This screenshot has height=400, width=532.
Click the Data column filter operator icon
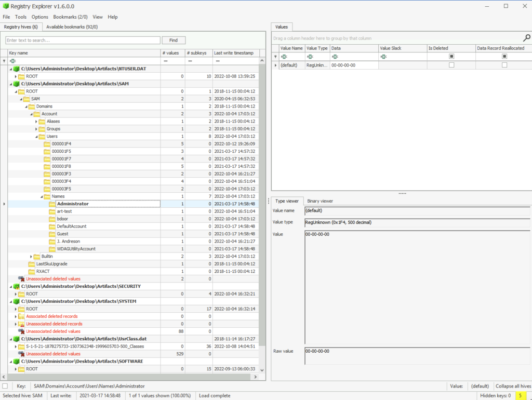(335, 57)
